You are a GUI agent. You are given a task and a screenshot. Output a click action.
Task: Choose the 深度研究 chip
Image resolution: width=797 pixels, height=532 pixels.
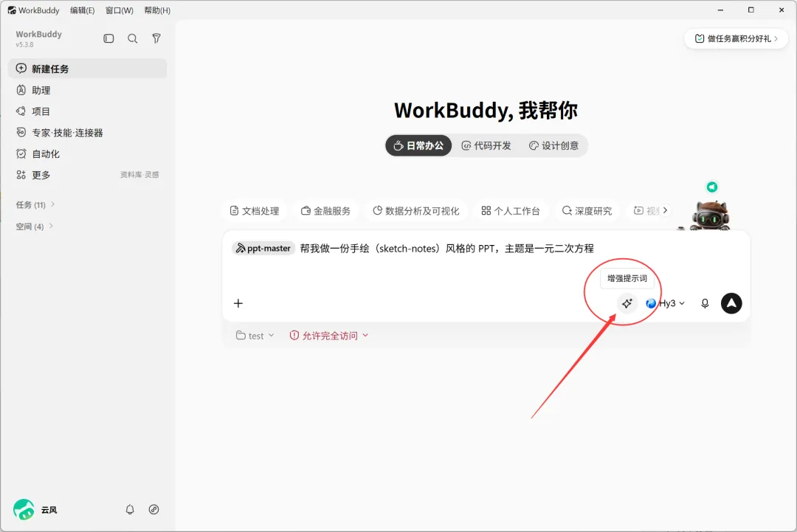coord(587,211)
